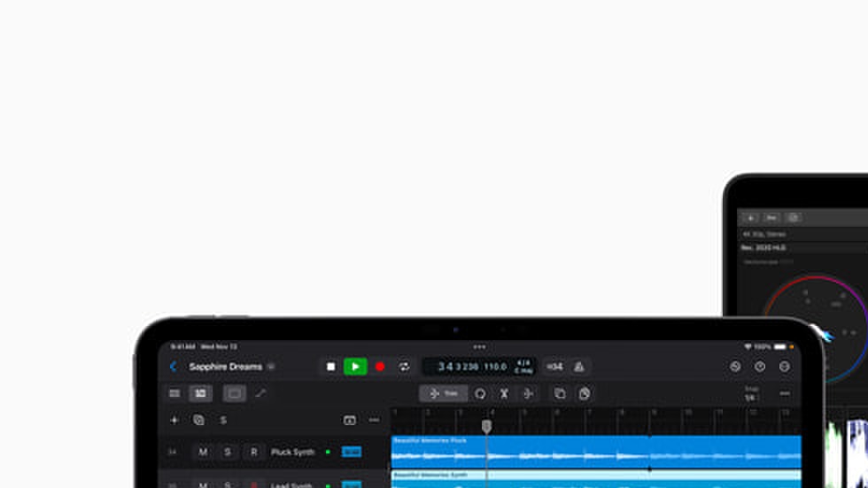Tap the 4/4 time signature display
This screenshot has height=488, width=868.
click(523, 363)
